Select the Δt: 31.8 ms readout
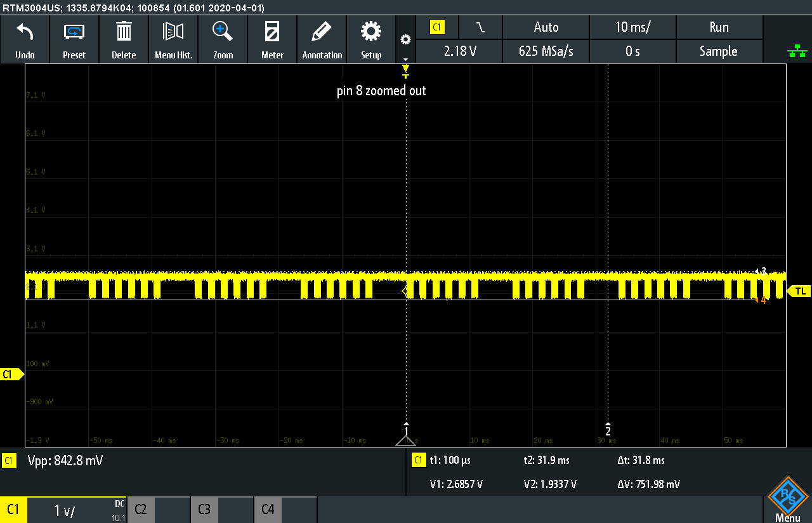The height and width of the screenshot is (523, 812). pyautogui.click(x=641, y=460)
